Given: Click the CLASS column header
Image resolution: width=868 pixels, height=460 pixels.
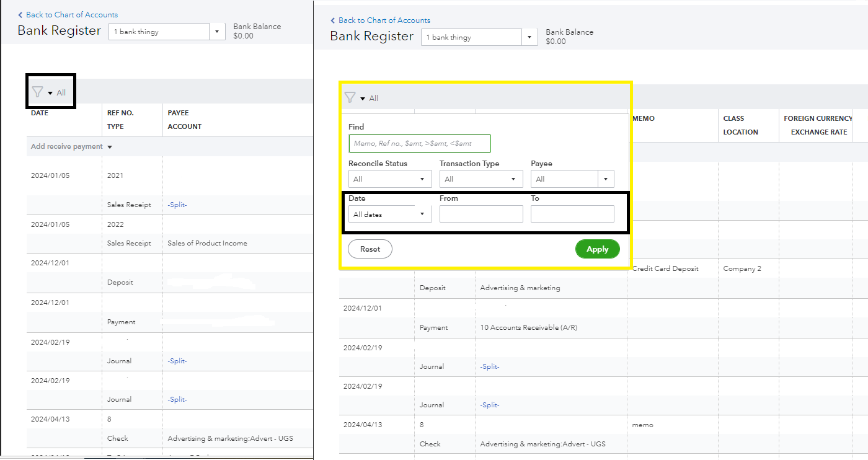Looking at the screenshot, I should click(733, 118).
